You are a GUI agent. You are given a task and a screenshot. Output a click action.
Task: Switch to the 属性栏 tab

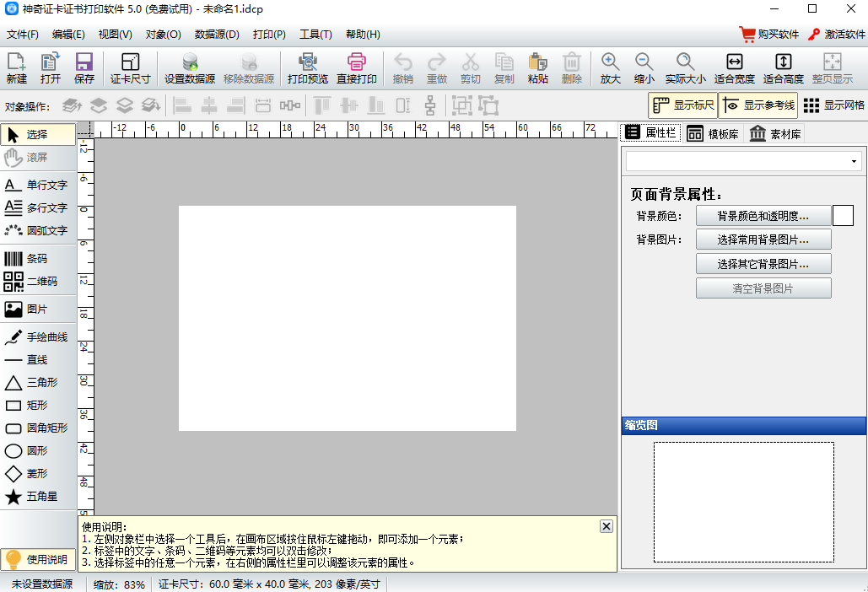coord(651,132)
